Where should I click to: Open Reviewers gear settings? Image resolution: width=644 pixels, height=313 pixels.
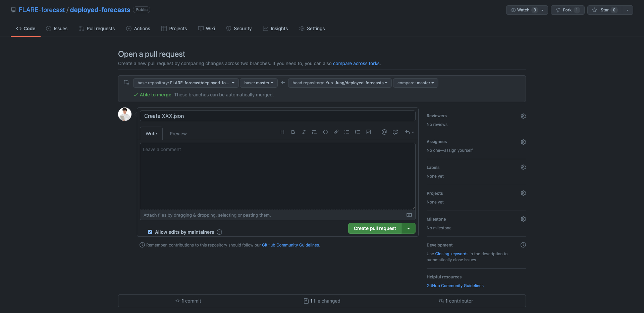point(523,116)
